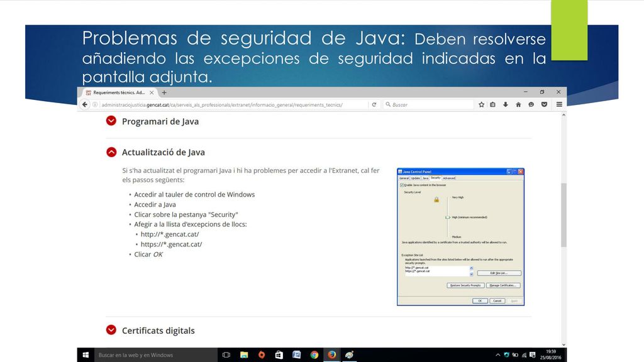
Task: Open the Windows Store taskbar icon
Action: [x=279, y=355]
